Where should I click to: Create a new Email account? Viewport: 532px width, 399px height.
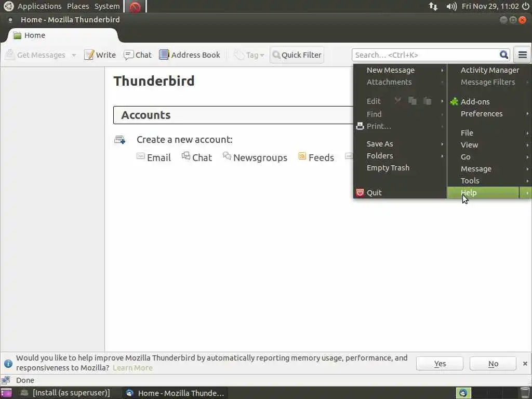(x=159, y=157)
